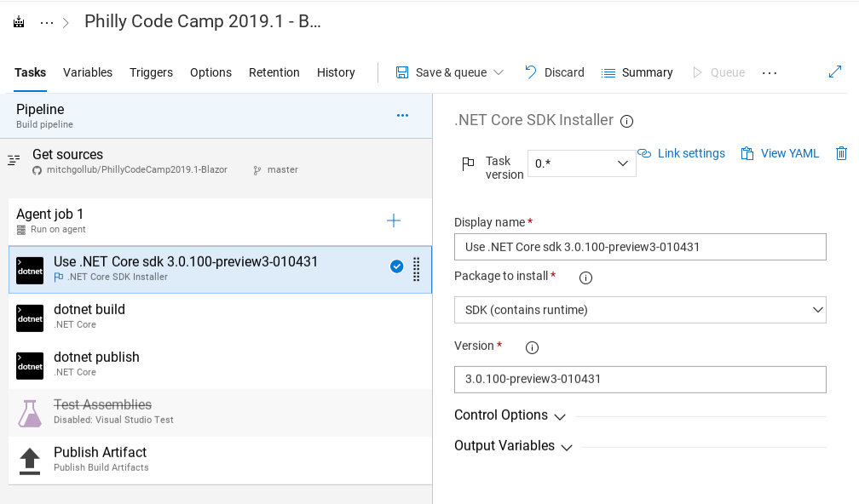Click into the Display name field
Viewport: 859px width, 504px height.
tap(640, 247)
